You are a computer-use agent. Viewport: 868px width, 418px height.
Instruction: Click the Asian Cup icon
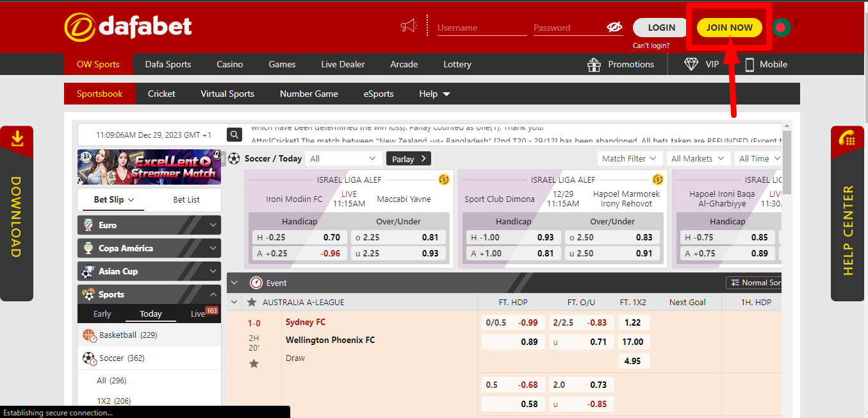[x=88, y=271]
